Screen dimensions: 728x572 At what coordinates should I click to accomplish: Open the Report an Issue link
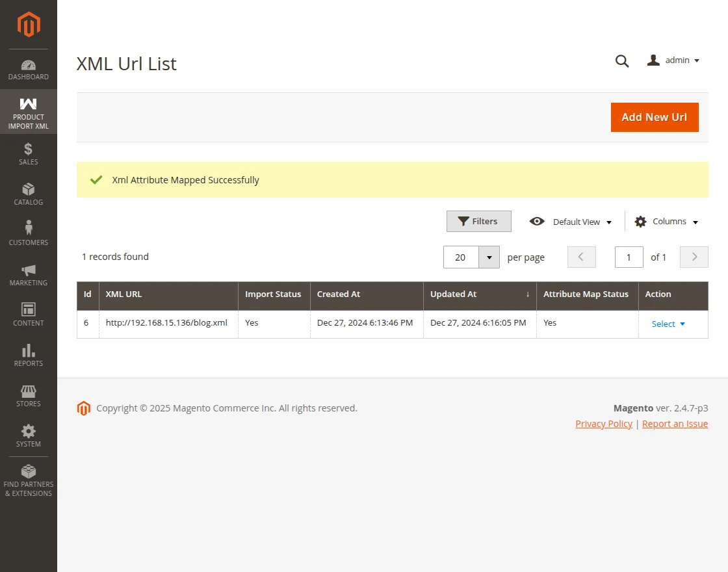[675, 424]
